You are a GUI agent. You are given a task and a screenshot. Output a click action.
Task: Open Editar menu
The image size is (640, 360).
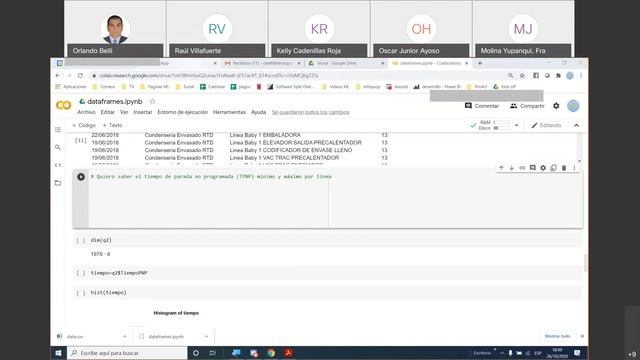click(107, 112)
